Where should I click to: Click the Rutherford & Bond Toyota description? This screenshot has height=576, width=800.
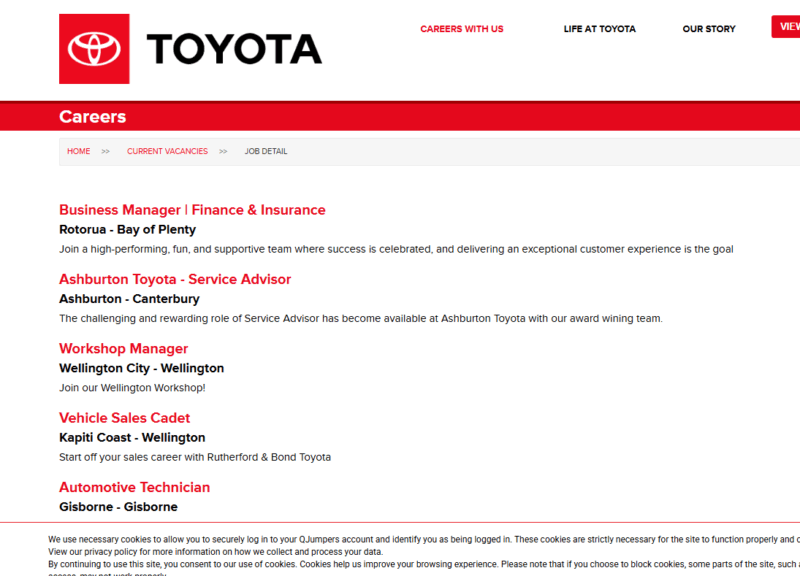[195, 457]
